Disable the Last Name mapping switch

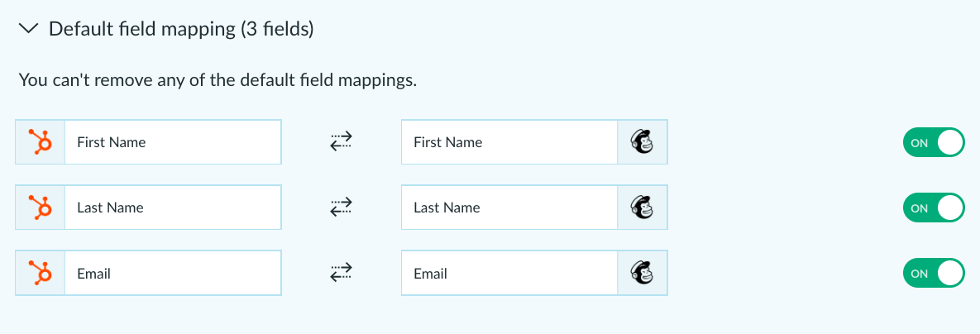pyautogui.click(x=934, y=208)
